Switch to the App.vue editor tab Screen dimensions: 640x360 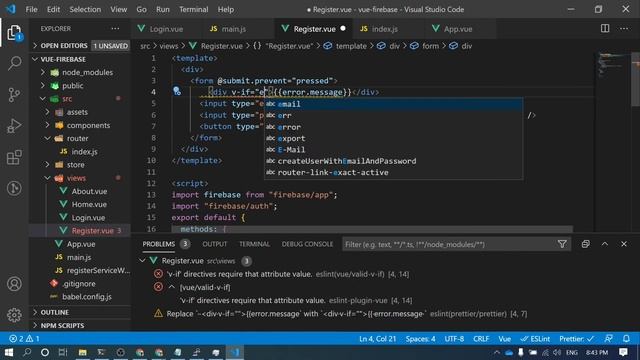pos(458,29)
